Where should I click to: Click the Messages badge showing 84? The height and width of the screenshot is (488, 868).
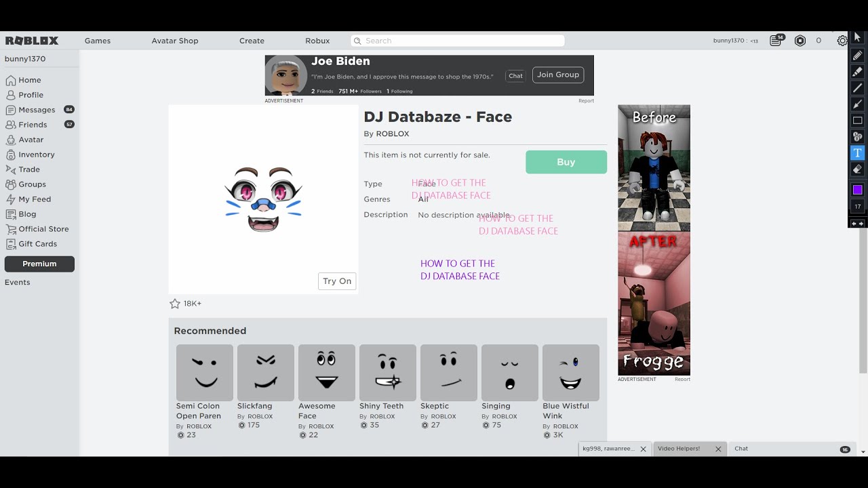(x=68, y=110)
